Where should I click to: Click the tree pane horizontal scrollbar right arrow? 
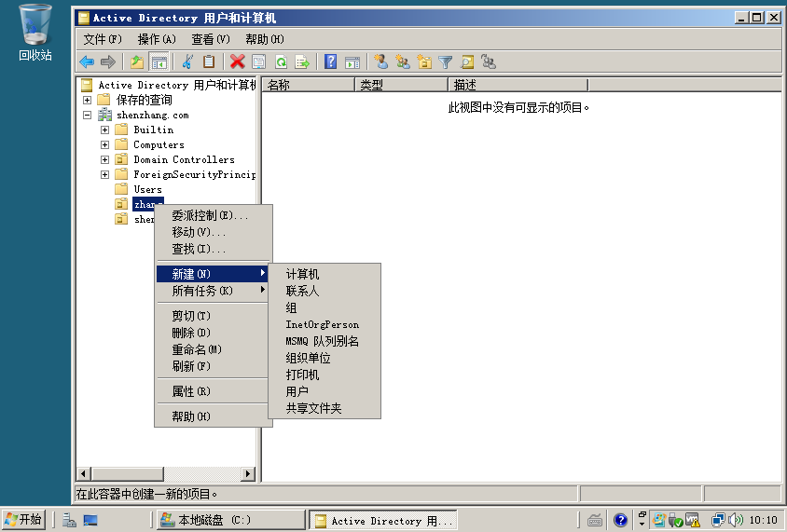click(248, 474)
